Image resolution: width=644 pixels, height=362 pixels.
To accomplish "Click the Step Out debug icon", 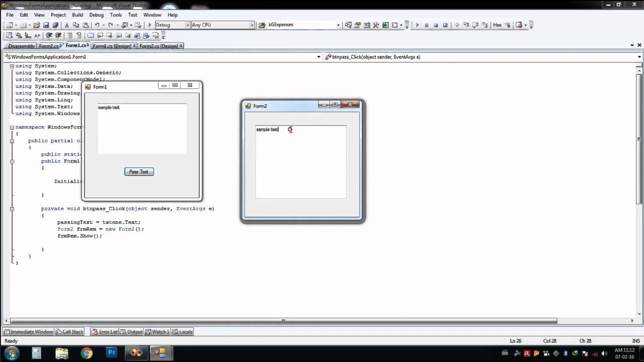I will (485, 25).
